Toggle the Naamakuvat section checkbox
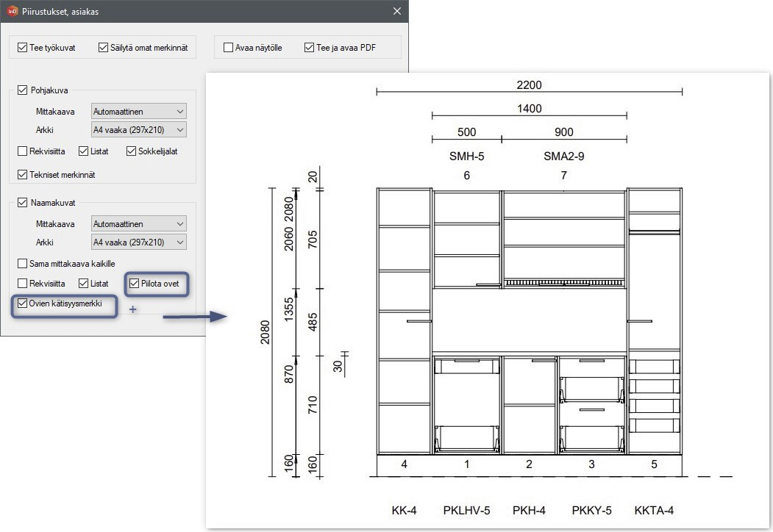The width and height of the screenshot is (773, 532). pyautogui.click(x=23, y=202)
